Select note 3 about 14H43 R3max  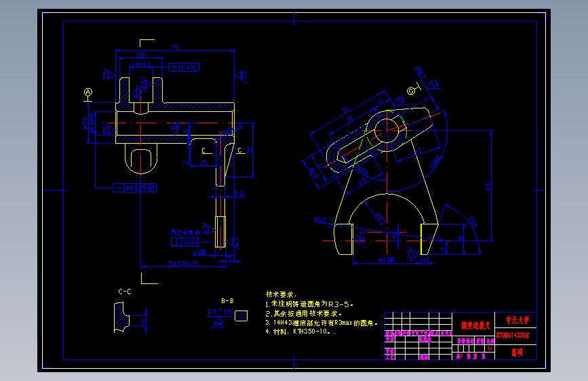(321, 323)
